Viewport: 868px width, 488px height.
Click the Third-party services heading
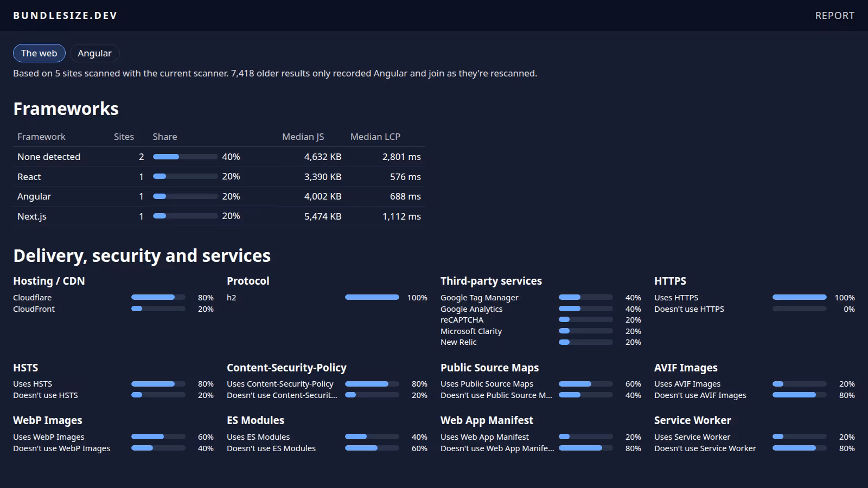(x=491, y=281)
